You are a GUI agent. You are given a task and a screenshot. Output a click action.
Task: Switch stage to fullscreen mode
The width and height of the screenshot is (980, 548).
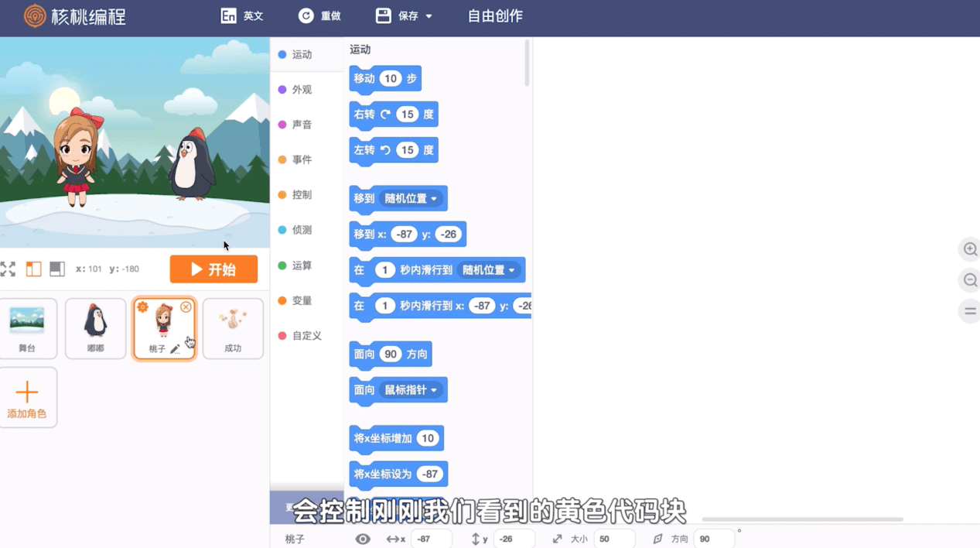point(8,269)
